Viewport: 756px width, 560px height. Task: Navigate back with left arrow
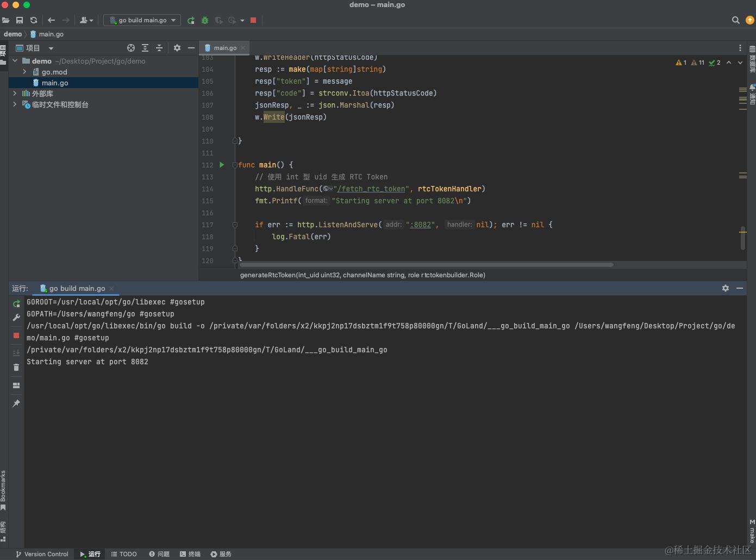[x=51, y=20]
